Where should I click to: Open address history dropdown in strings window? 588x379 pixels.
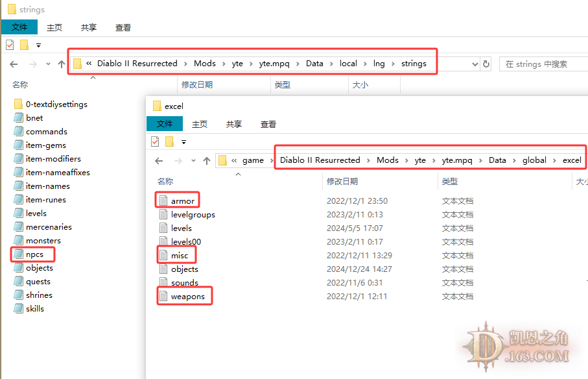pyautogui.click(x=475, y=64)
